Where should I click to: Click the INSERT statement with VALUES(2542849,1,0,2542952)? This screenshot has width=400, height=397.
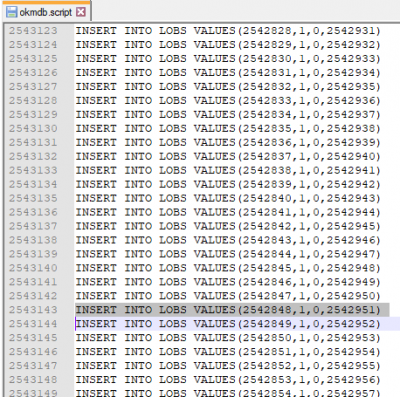click(228, 324)
